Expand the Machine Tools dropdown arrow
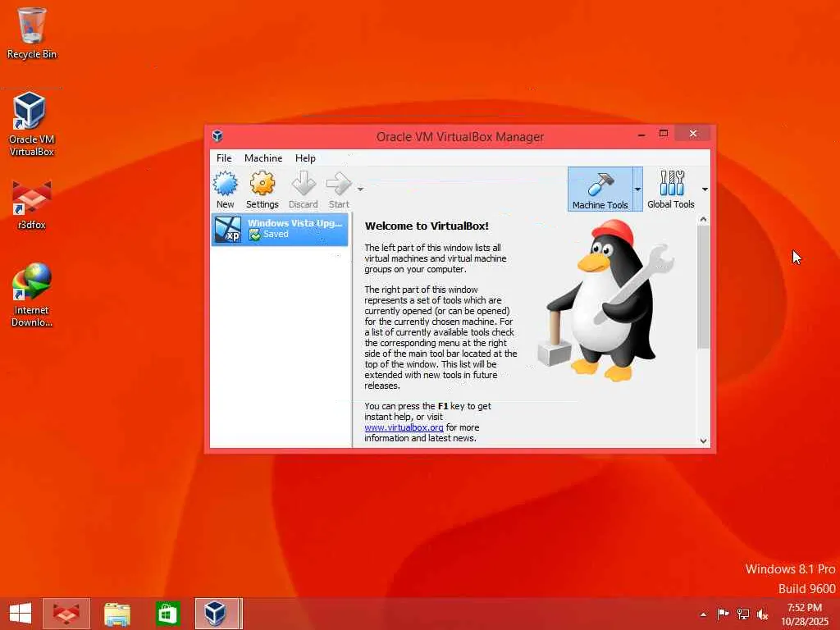 [x=637, y=189]
